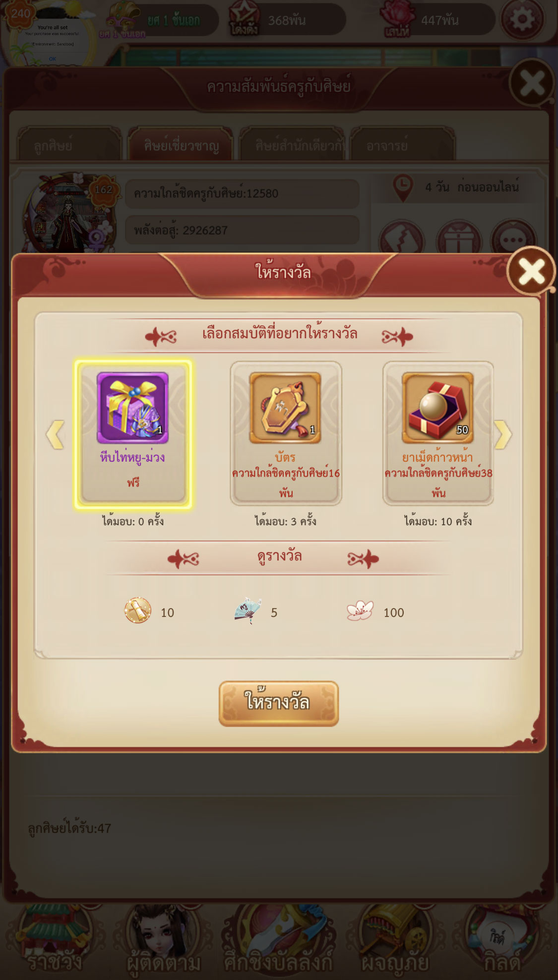Click the ให้รางวัล confirm button

[x=279, y=703]
